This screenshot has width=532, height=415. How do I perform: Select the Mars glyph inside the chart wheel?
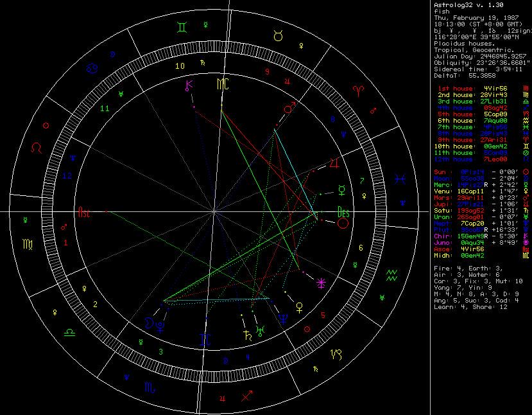[290, 109]
